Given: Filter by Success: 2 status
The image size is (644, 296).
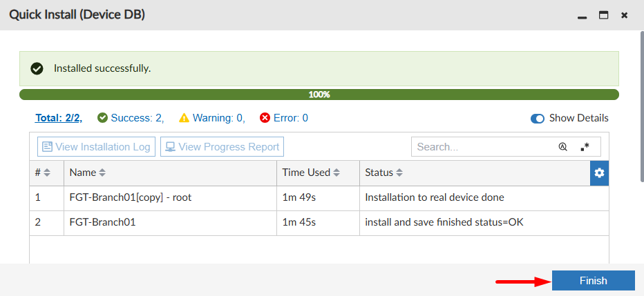Looking at the screenshot, I should [138, 118].
